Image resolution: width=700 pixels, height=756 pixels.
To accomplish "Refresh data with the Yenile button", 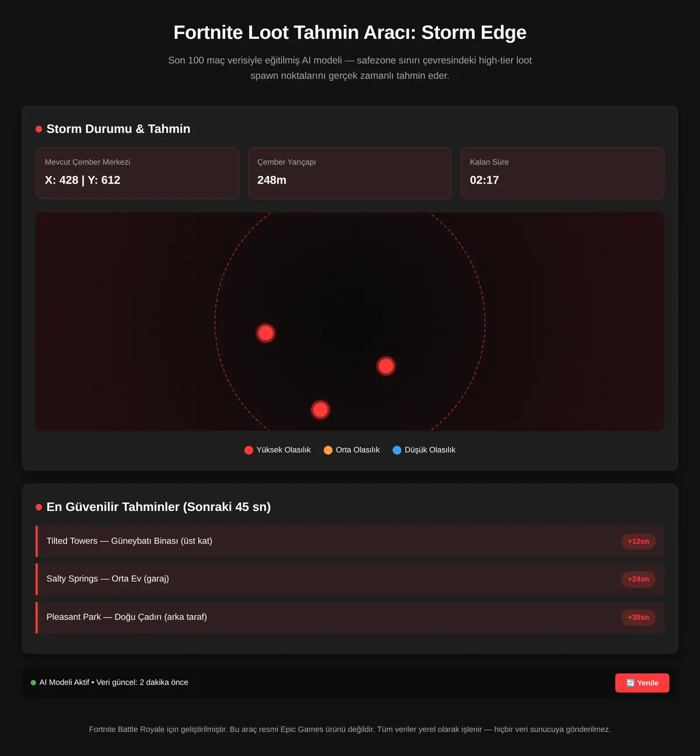I will click(x=642, y=683).
